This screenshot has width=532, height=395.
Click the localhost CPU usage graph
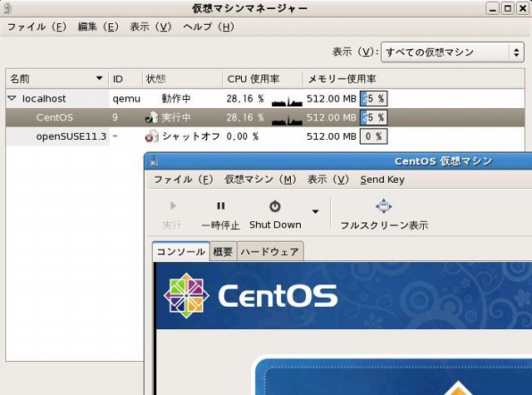coord(287,101)
